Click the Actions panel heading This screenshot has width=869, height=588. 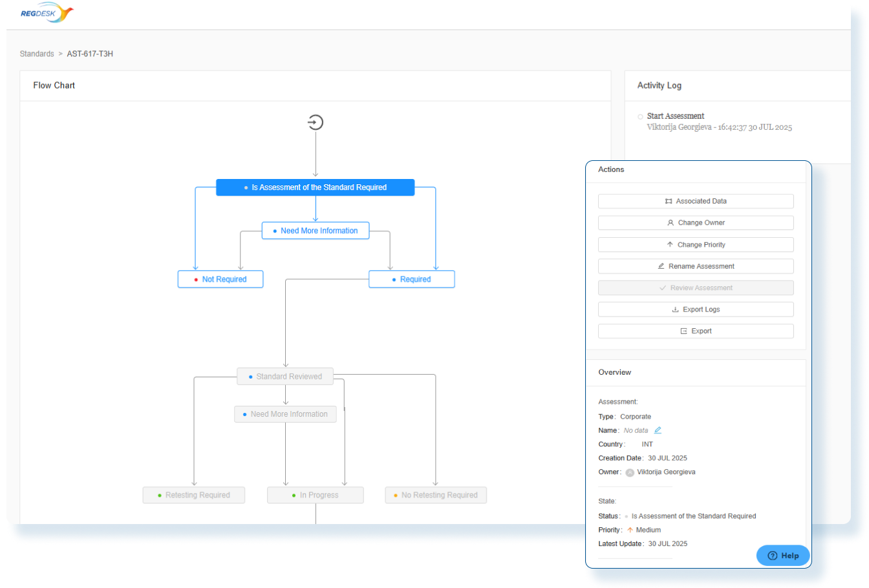(611, 169)
